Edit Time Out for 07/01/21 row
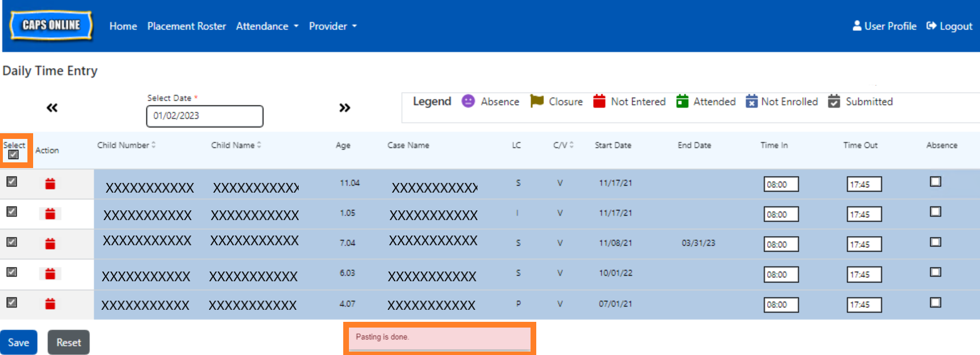 point(864,305)
